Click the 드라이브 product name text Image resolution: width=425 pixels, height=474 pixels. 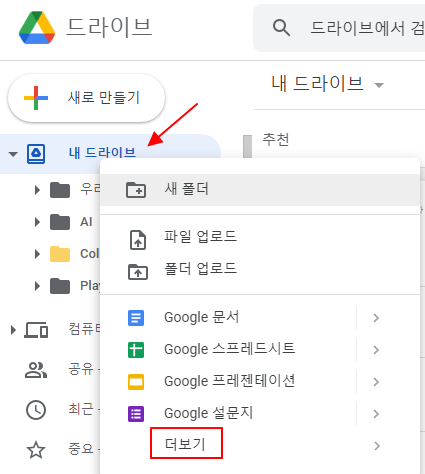(x=109, y=27)
